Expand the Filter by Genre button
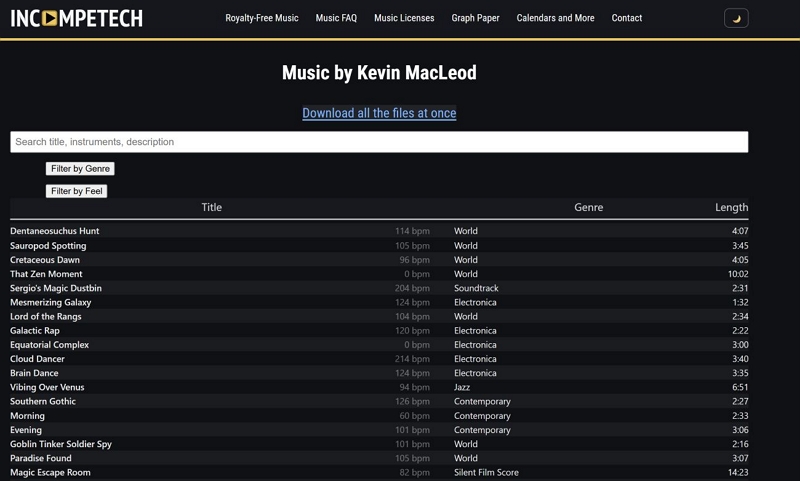 coord(80,169)
